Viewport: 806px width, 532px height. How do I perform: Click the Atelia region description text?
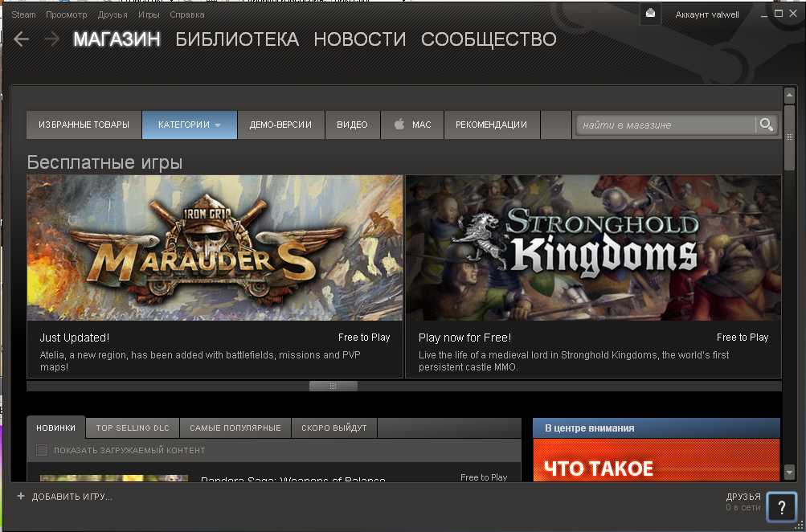(200, 361)
